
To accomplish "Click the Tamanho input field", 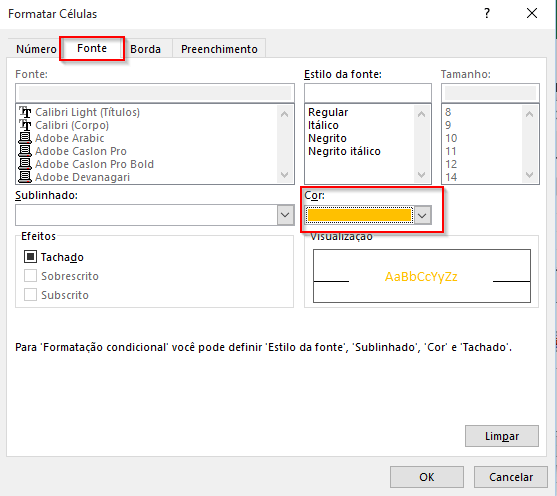I will click(x=490, y=93).
